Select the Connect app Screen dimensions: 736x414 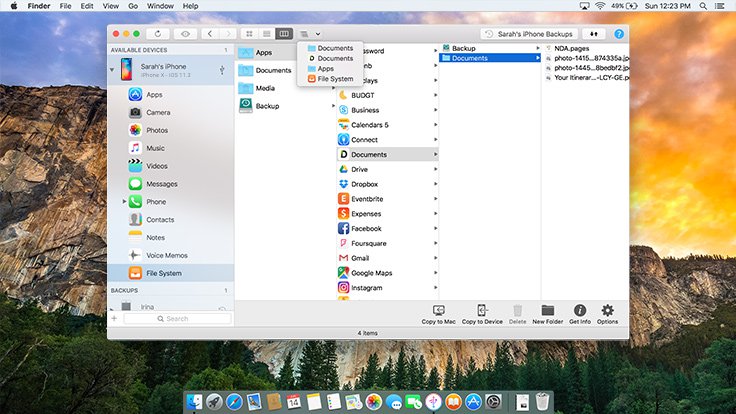pos(388,139)
